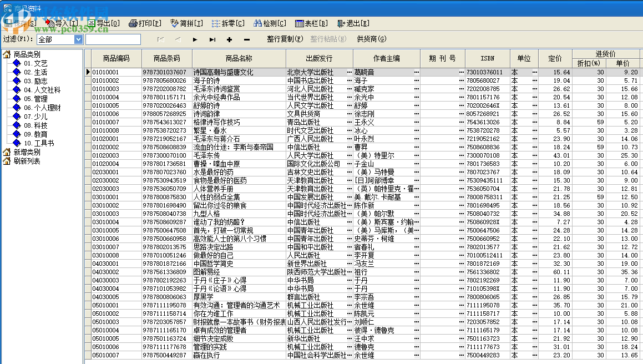Click price 60.11 cell
This screenshot has width=643, height=364.
(x=555, y=272)
